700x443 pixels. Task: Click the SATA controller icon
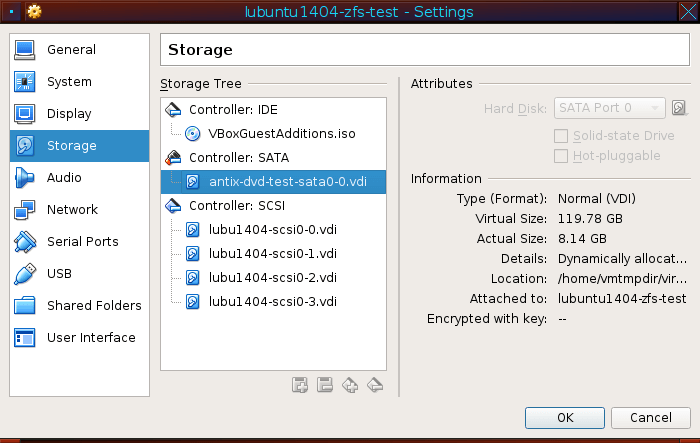[173, 158]
